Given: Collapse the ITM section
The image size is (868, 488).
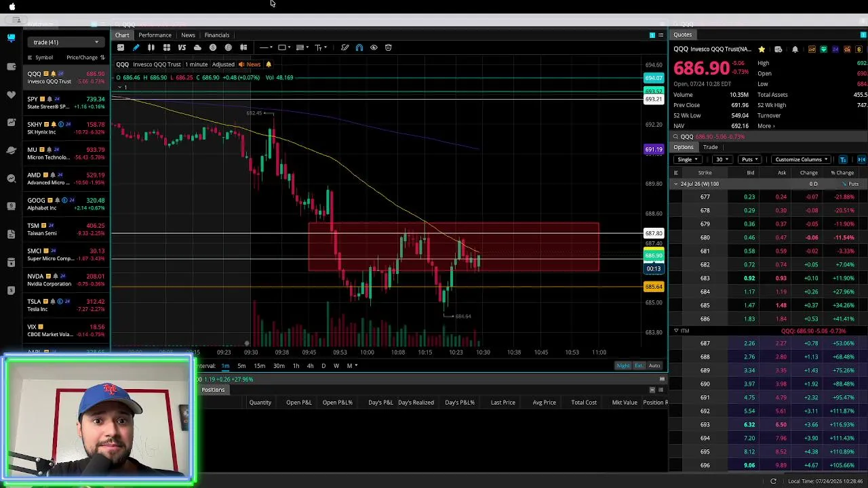Looking at the screenshot, I should click(676, 331).
